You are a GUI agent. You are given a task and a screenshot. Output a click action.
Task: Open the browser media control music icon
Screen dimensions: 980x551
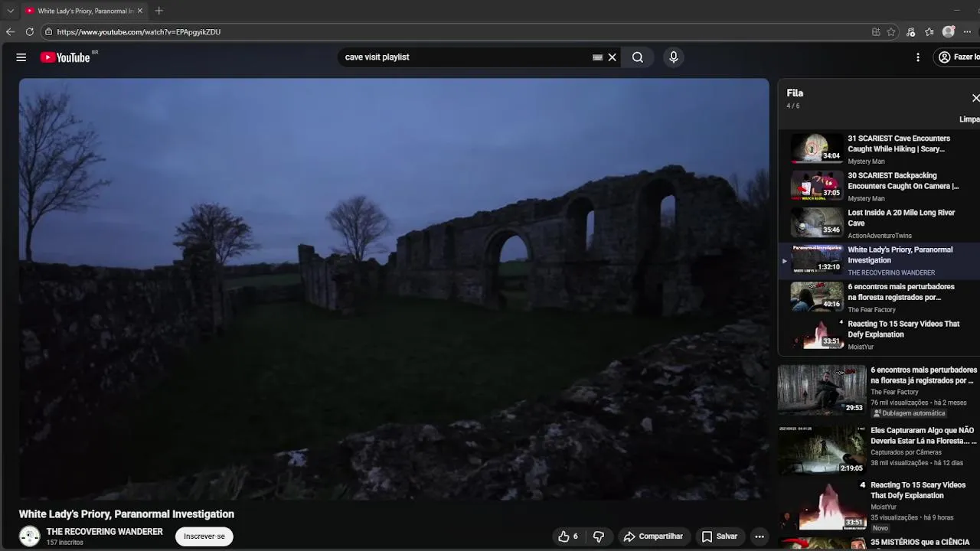(x=910, y=32)
